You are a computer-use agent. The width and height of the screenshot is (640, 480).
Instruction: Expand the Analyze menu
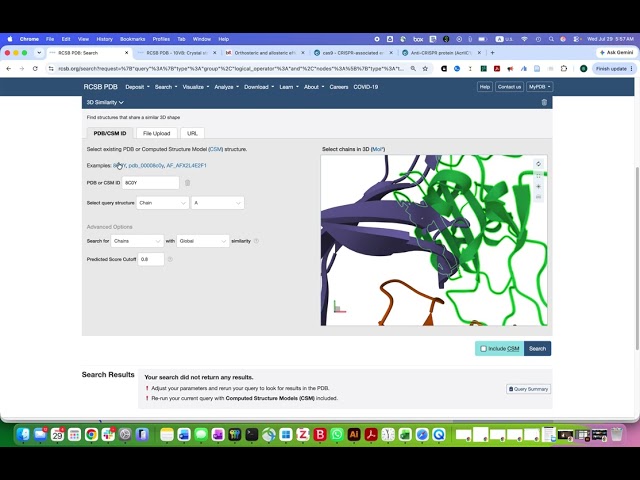(x=226, y=87)
